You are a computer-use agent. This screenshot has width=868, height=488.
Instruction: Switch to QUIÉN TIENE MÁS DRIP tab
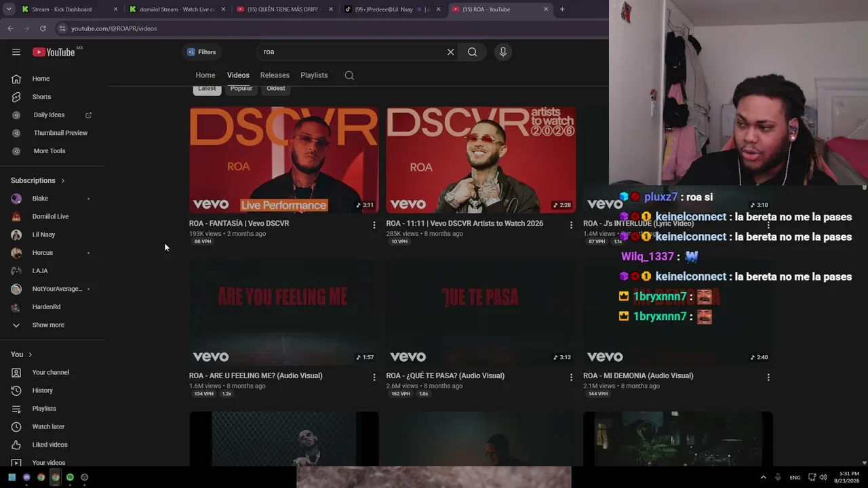tap(285, 9)
